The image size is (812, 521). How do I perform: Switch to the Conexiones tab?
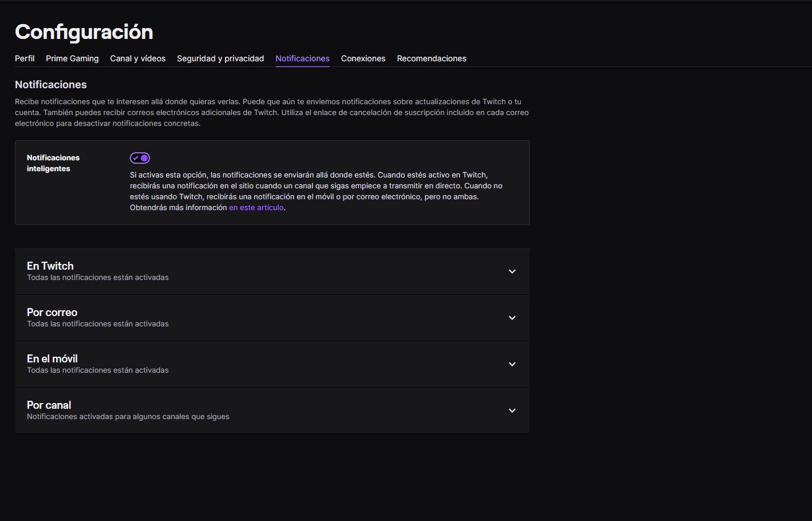[363, 58]
